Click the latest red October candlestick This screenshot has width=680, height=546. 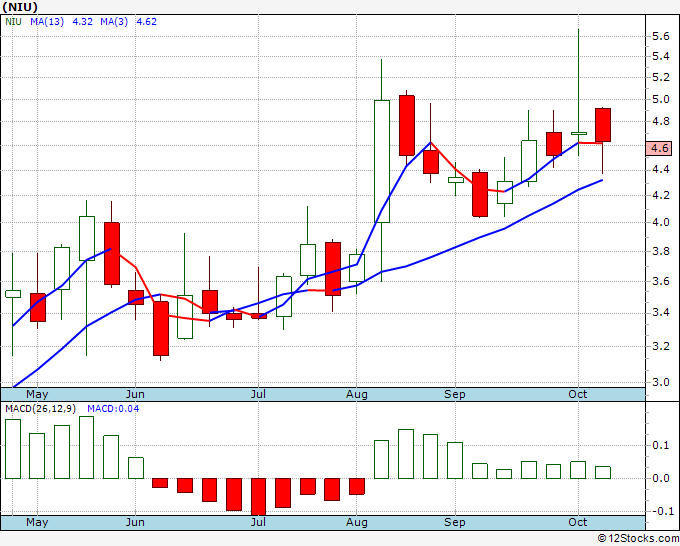pos(603,125)
